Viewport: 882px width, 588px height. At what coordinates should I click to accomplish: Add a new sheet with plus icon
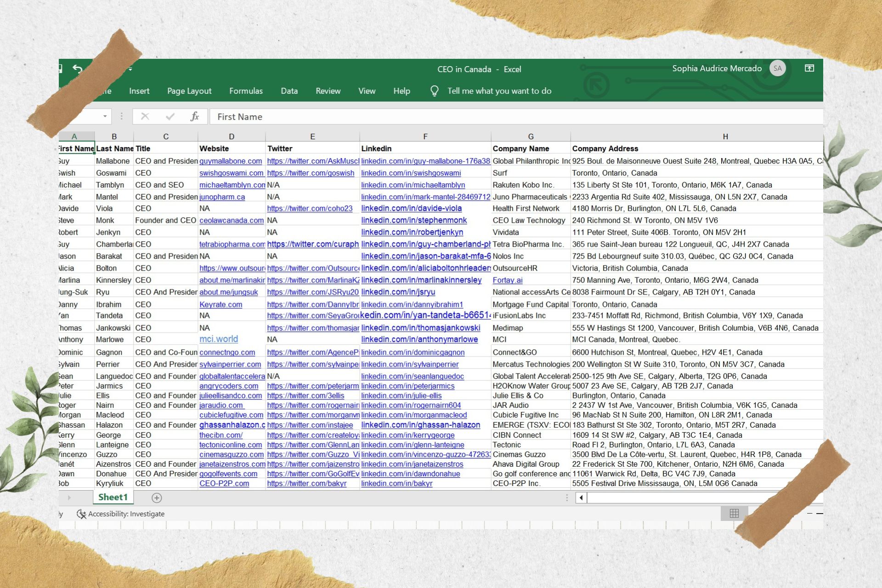(x=157, y=498)
